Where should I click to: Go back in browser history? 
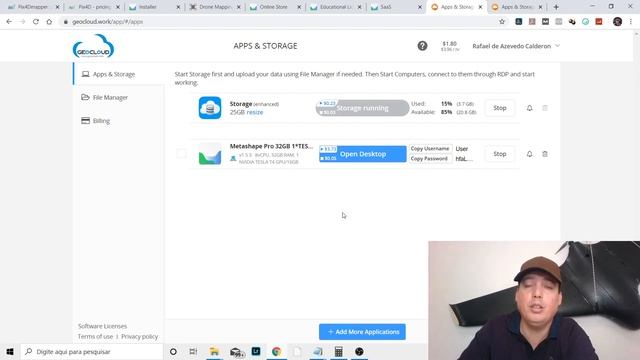point(9,22)
